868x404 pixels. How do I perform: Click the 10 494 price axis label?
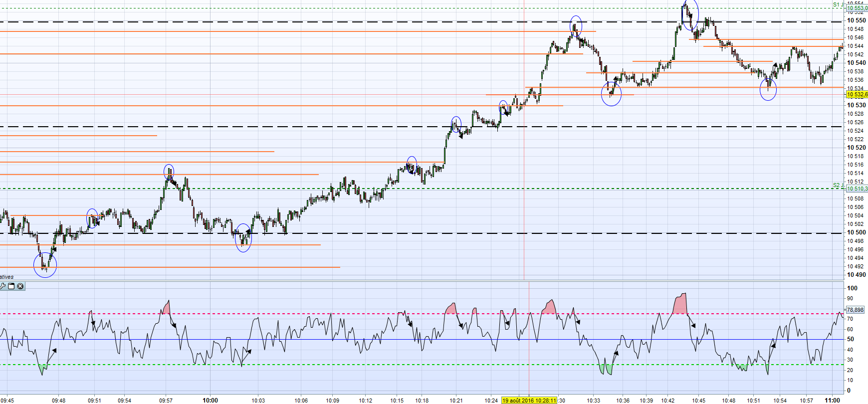856,258
